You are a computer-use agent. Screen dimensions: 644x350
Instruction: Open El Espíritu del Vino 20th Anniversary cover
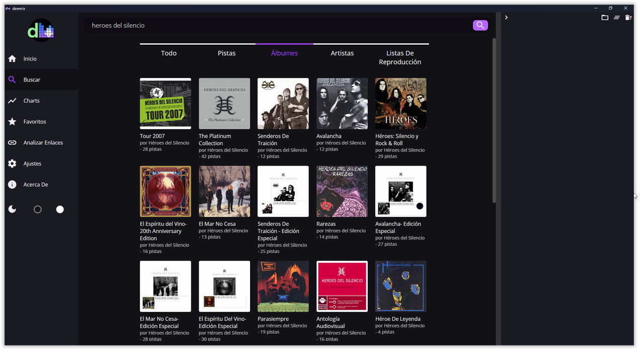tap(166, 192)
